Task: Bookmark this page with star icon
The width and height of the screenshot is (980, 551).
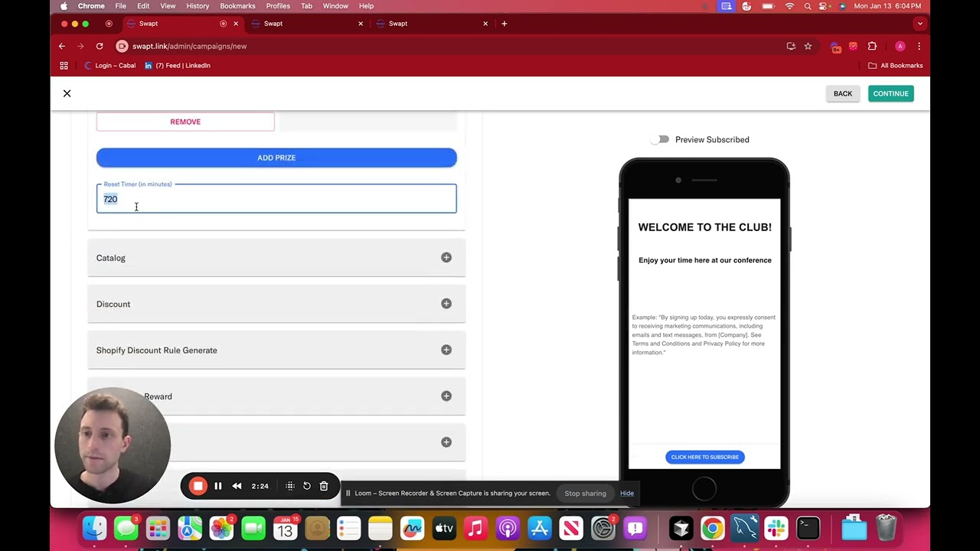Action: point(808,46)
